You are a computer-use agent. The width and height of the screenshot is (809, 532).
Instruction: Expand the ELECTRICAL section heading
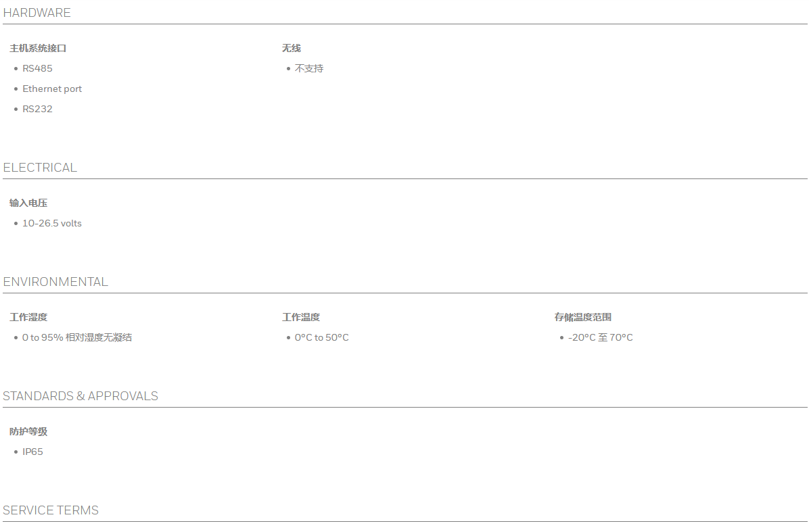(40, 168)
